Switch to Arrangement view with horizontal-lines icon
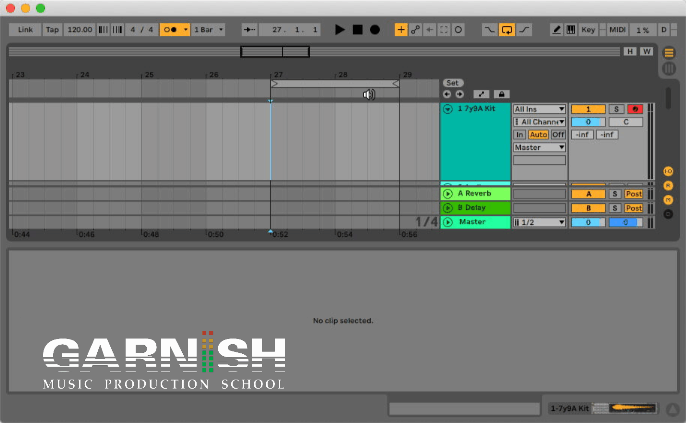 [x=669, y=53]
